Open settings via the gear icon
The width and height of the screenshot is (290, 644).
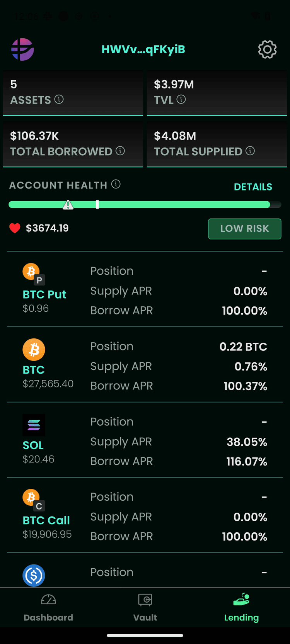pyautogui.click(x=267, y=49)
